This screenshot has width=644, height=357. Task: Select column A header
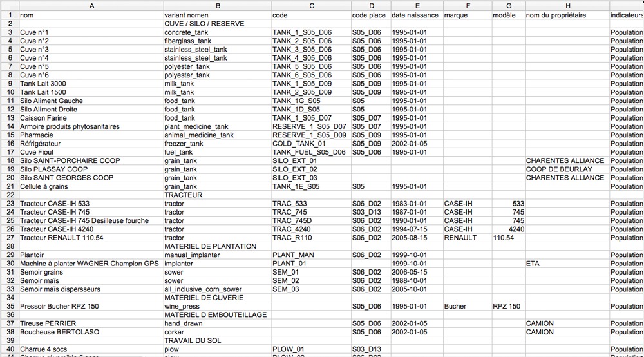click(x=91, y=6)
